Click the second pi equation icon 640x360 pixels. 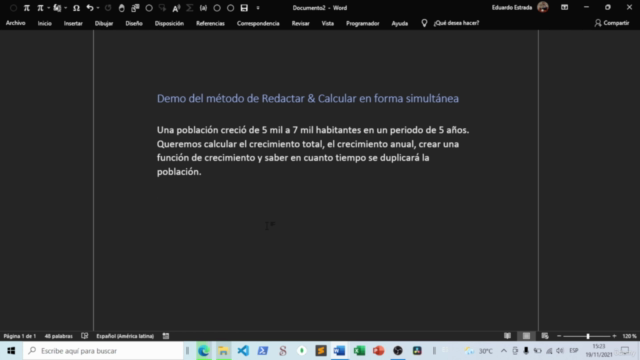pyautogui.click(x=40, y=8)
